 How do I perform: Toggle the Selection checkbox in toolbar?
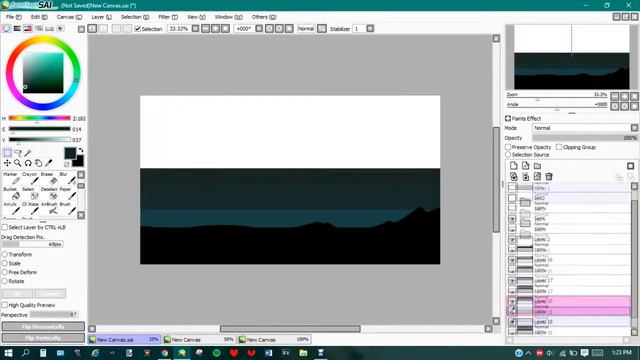coord(138,29)
